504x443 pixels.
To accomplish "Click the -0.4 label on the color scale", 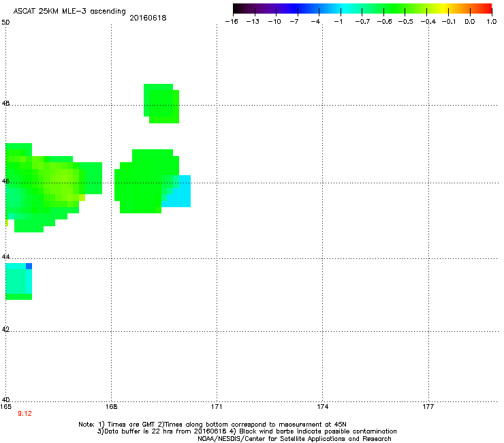I will tap(428, 22).
